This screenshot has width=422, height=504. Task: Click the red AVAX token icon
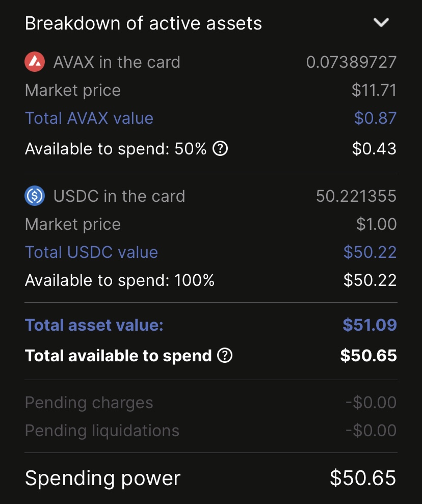(x=35, y=62)
